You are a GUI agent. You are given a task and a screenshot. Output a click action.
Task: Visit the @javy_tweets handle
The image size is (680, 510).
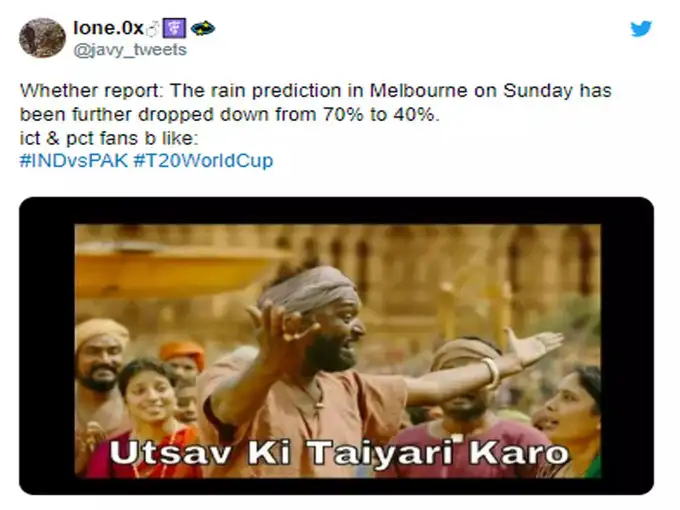click(130, 50)
